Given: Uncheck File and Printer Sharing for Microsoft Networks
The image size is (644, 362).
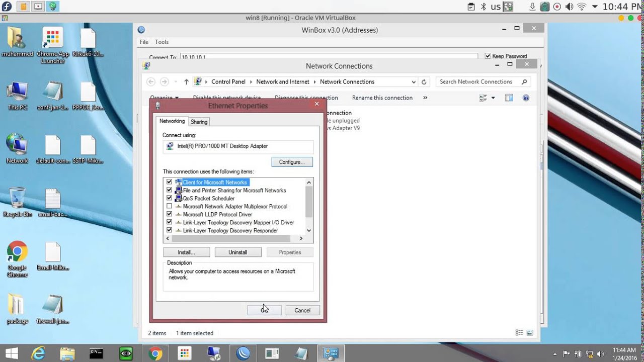Looking at the screenshot, I should pos(169,190).
